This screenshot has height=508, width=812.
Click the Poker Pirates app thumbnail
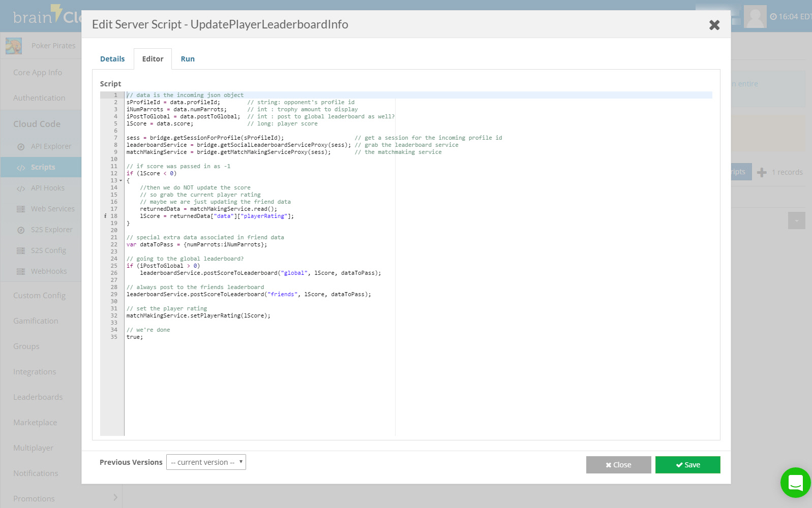point(14,46)
